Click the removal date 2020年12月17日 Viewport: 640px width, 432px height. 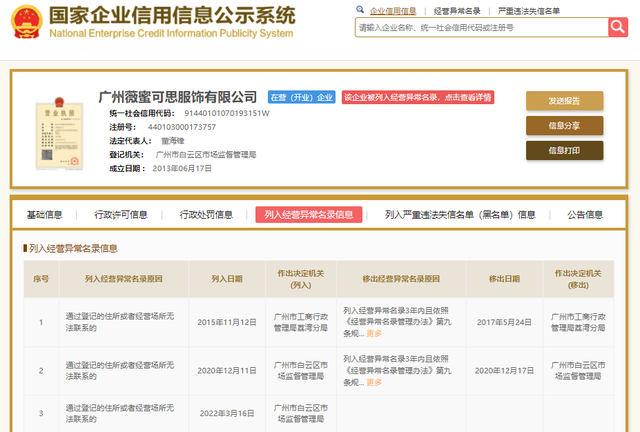coord(504,371)
